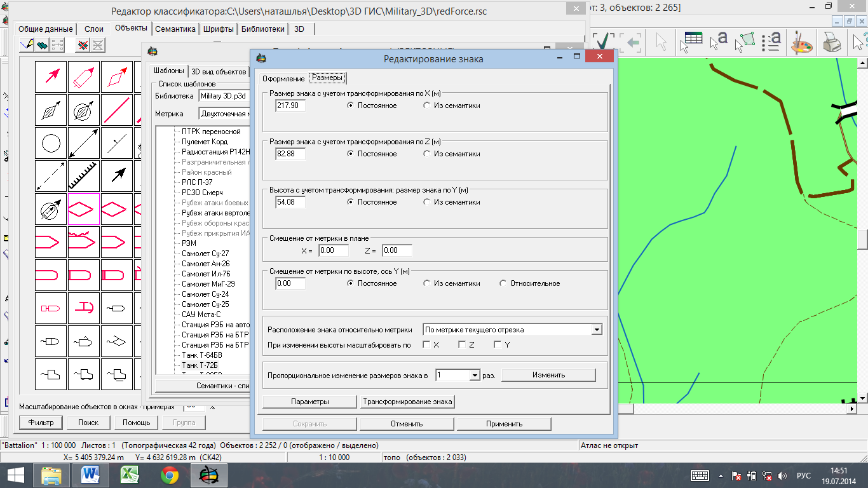Viewport: 868px width, 488px height.
Task: Click the crossed-out delete object icon
Action: 82,45
